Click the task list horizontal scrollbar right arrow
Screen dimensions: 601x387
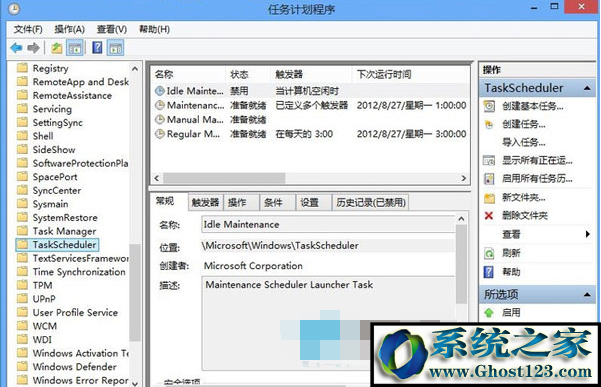pos(463,178)
